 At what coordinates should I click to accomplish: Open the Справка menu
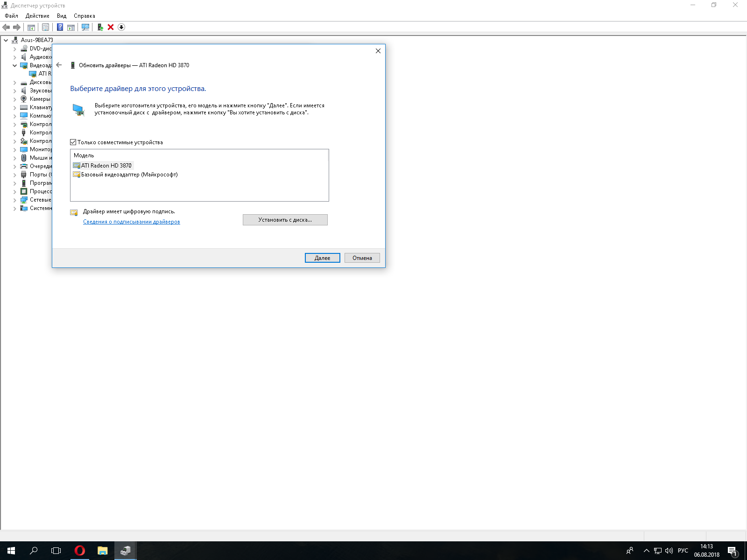tap(85, 16)
